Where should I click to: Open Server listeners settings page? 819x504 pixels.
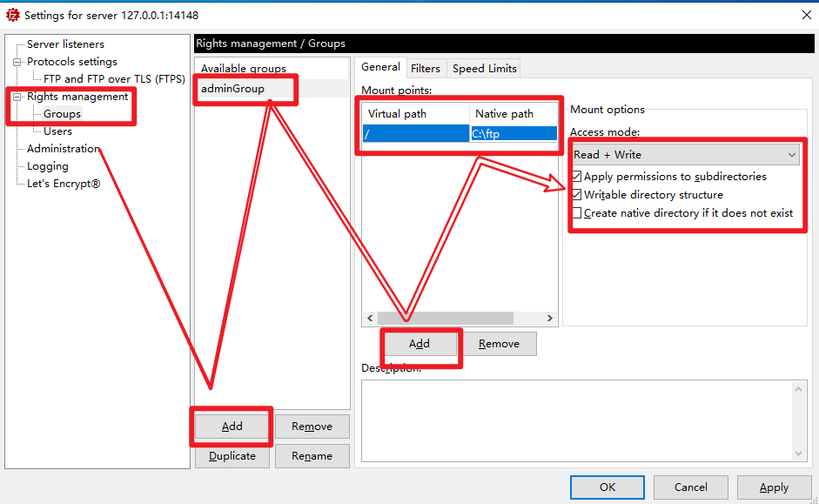click(x=65, y=44)
